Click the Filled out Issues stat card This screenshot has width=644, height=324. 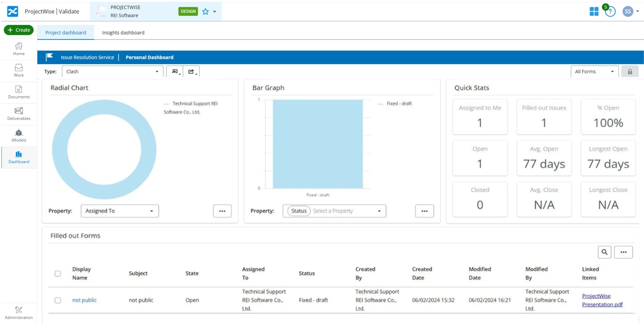tap(544, 117)
